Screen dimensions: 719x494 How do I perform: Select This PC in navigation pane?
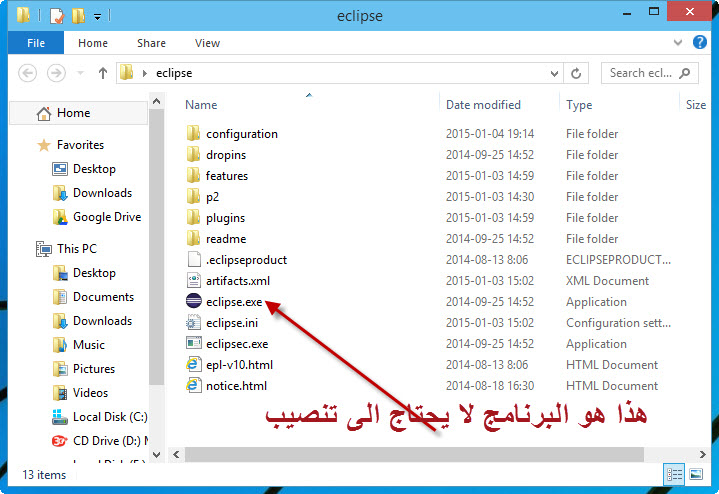pos(67,249)
